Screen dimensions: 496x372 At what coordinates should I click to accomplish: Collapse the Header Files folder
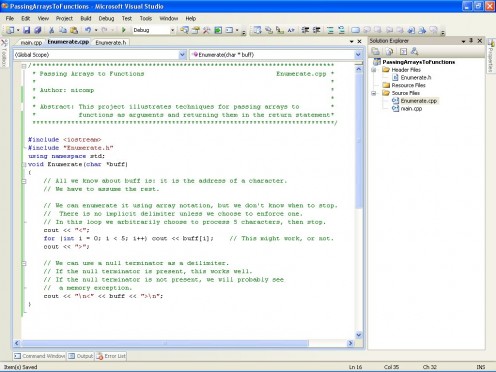374,70
